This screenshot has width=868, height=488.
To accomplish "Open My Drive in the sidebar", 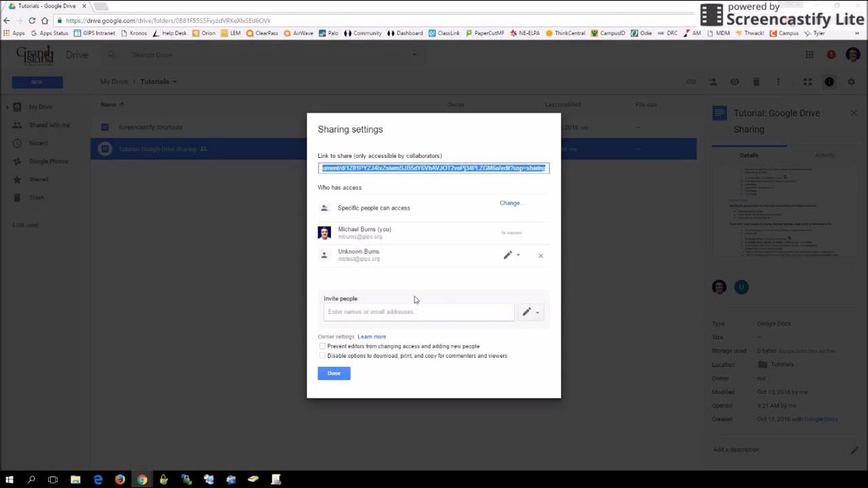I will 40,107.
